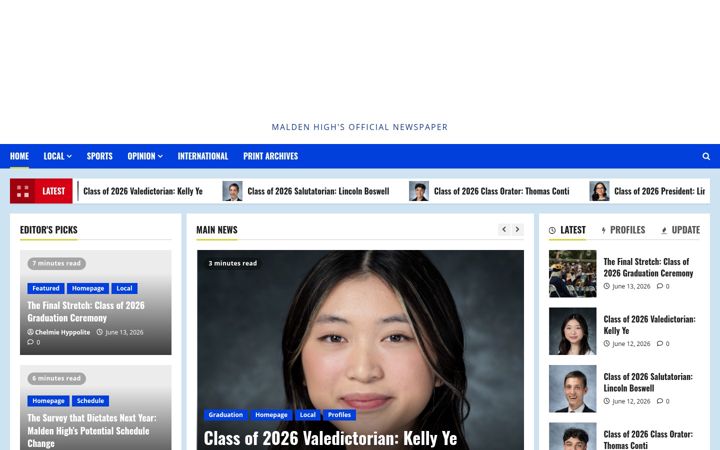The width and height of the screenshot is (720, 450).
Task: Click comment icon under Final Stretch sidebar article
Action: pos(660,286)
